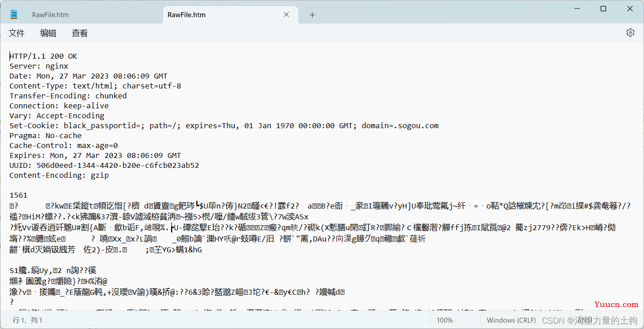Click the 行 1, 列 1 status entry
This screenshot has width=644, height=329.
(x=28, y=320)
